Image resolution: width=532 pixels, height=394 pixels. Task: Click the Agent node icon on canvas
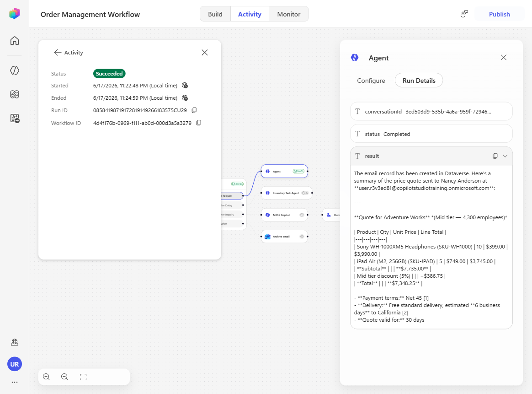[x=268, y=172]
